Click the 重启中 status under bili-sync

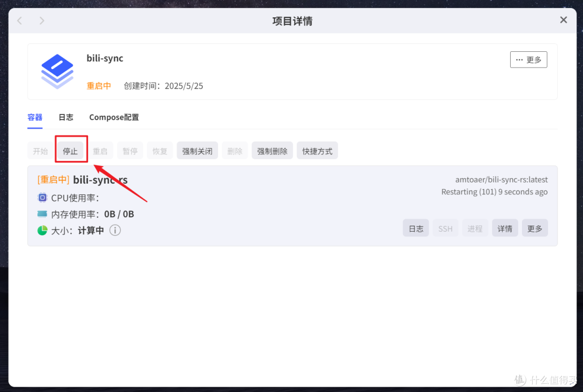pyautogui.click(x=99, y=86)
